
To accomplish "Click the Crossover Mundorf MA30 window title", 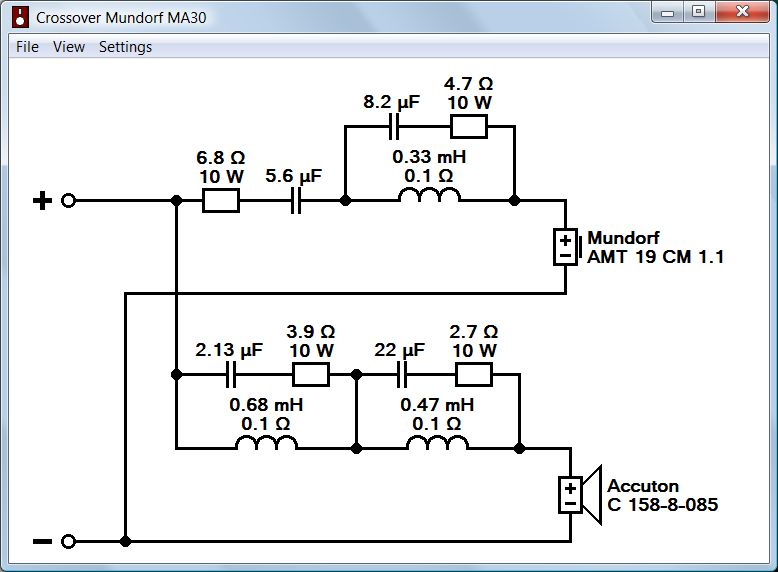I will pos(121,18).
